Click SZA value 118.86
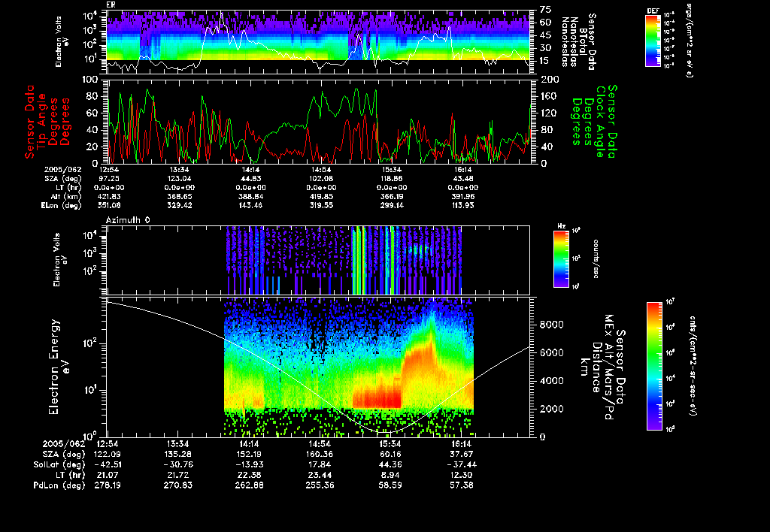 click(392, 179)
